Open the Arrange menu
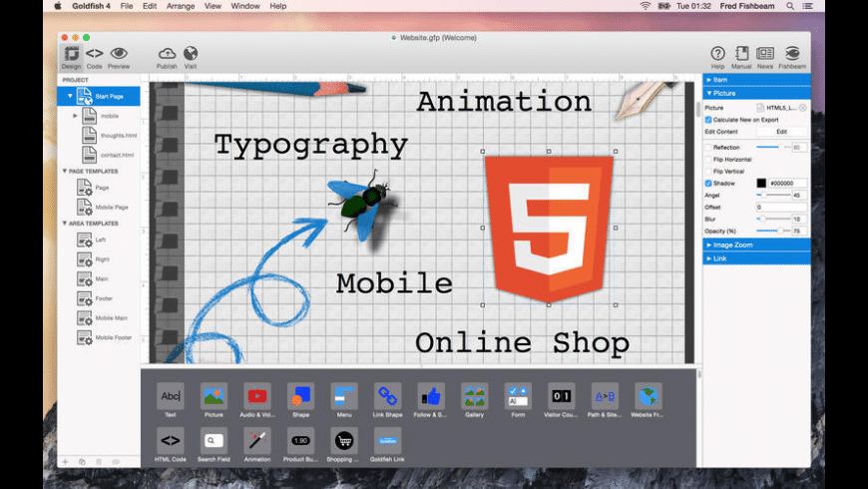This screenshot has height=489, width=868. (181, 6)
